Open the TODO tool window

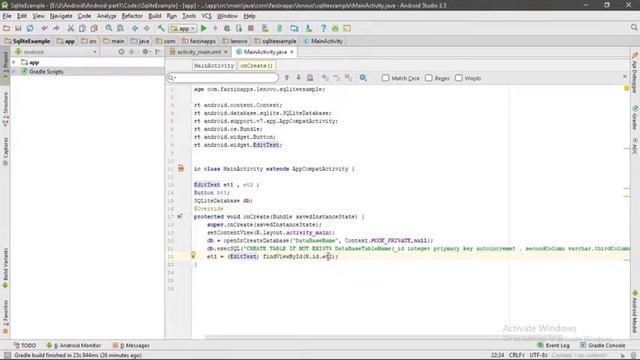coord(25,345)
